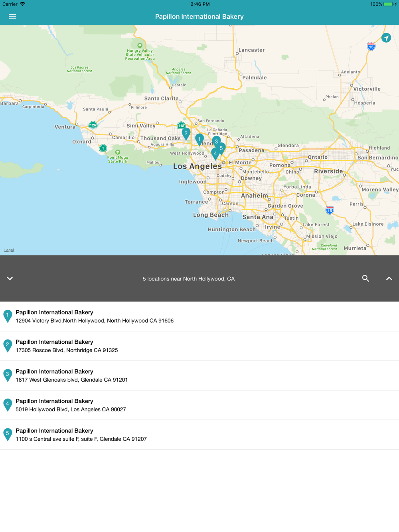Open the Legal link on the map
The height and width of the screenshot is (532, 399).
tap(9, 250)
